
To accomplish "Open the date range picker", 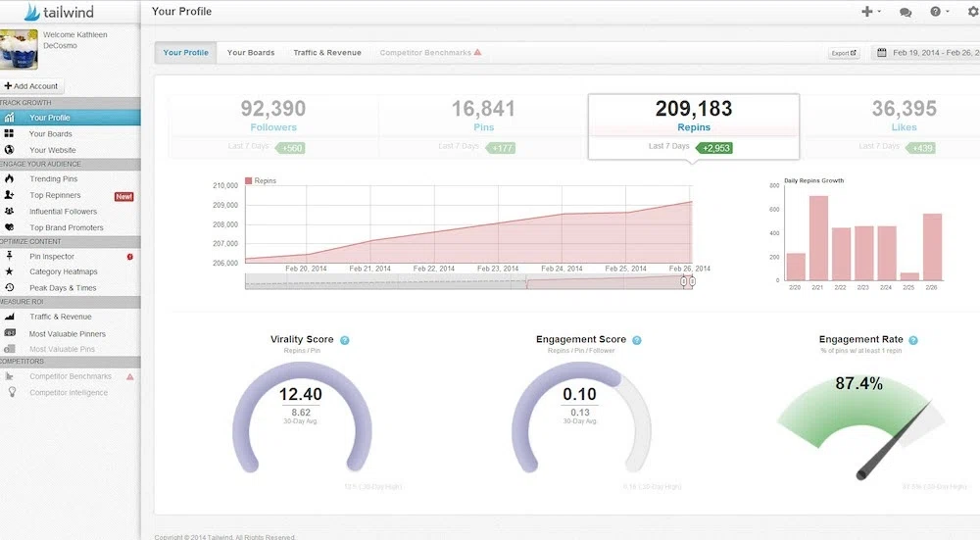I will click(x=926, y=53).
